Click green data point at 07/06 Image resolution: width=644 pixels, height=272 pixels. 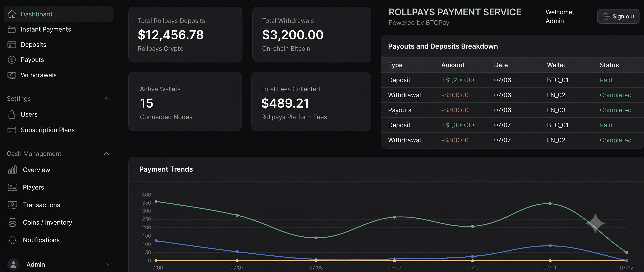point(156,201)
